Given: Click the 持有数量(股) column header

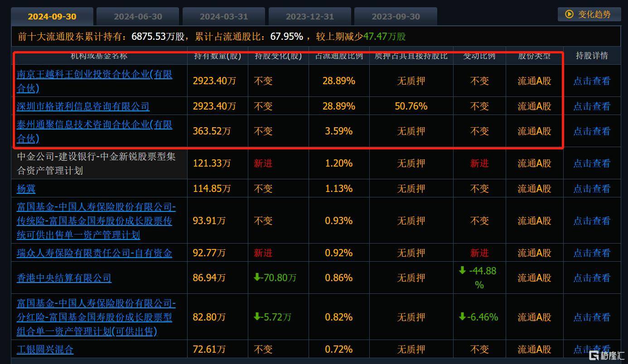Looking at the screenshot, I should click(x=217, y=56).
